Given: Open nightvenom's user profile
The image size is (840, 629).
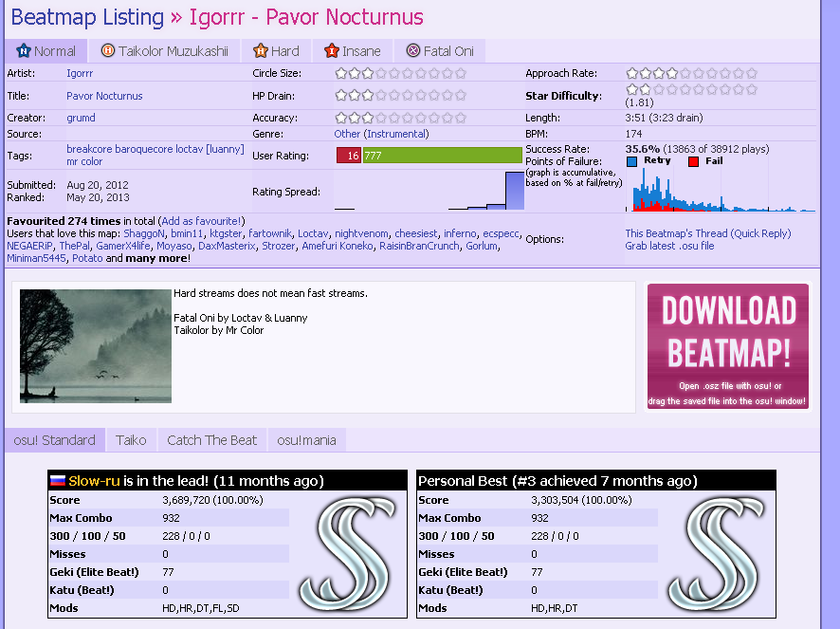Looking at the screenshot, I should [361, 233].
